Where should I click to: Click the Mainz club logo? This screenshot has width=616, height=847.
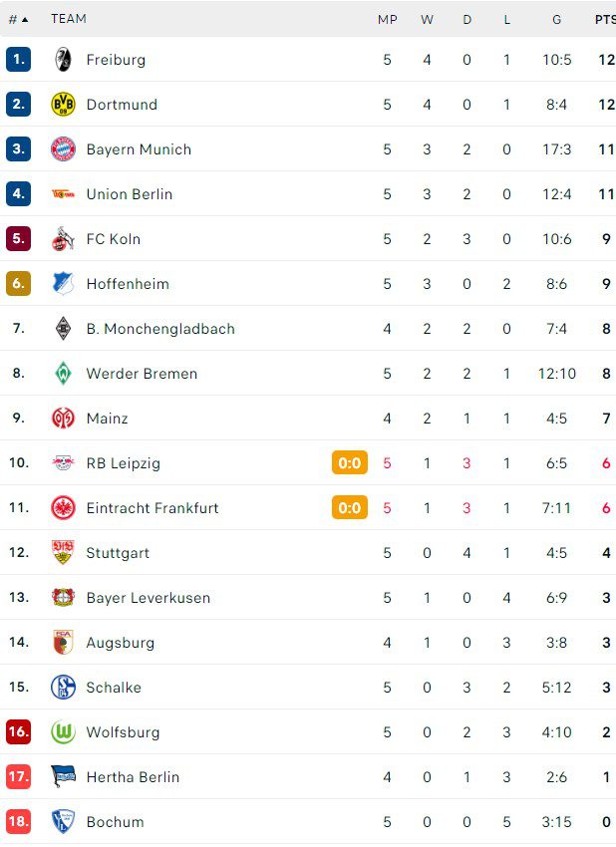pyautogui.click(x=63, y=419)
